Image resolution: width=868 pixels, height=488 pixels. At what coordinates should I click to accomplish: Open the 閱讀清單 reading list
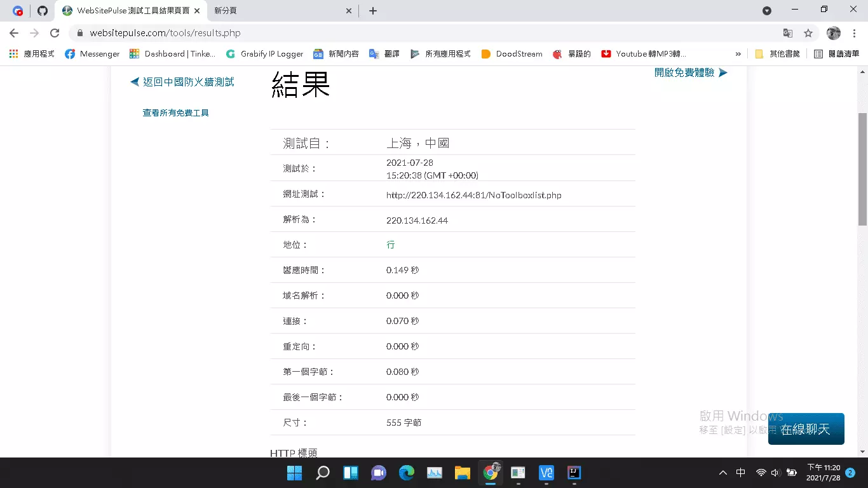pos(837,54)
